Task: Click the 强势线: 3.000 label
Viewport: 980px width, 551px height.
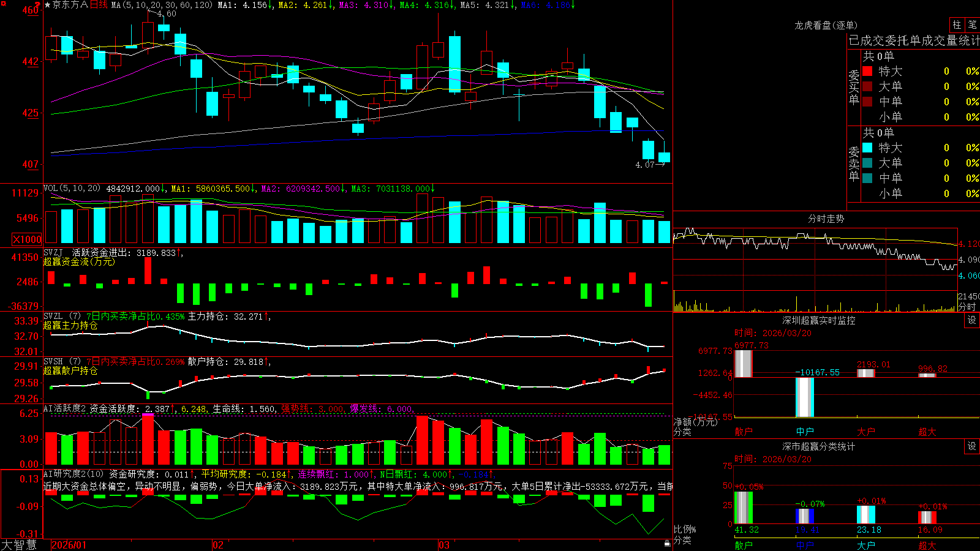Action: point(313,408)
